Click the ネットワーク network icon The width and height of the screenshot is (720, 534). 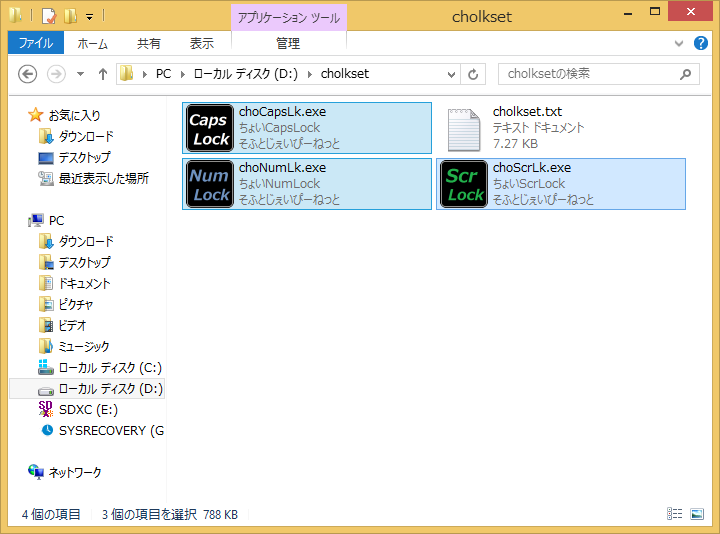tap(36, 472)
